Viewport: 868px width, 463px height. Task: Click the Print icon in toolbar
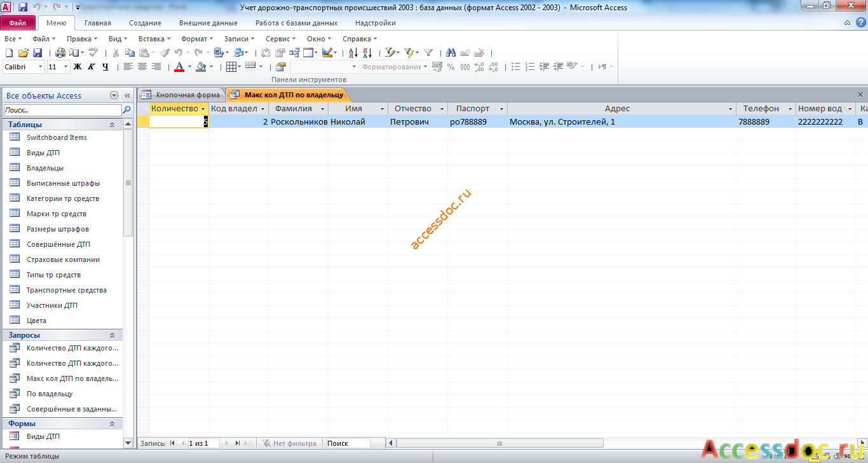tap(60, 53)
